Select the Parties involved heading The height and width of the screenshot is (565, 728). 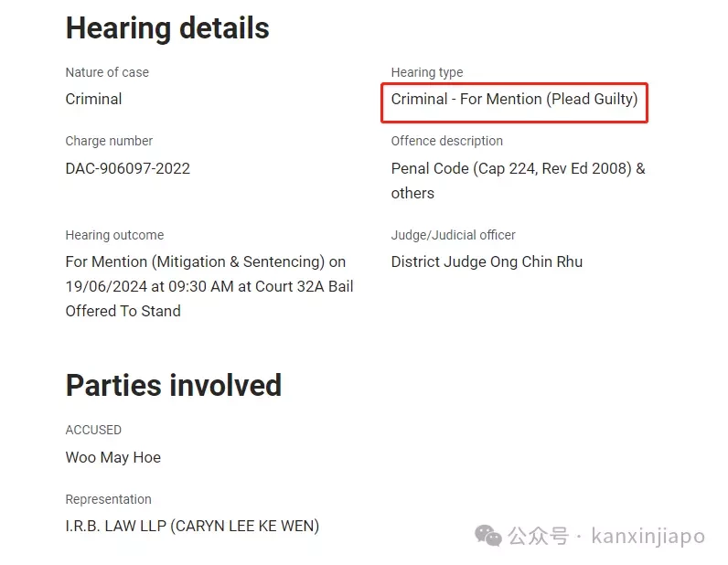tap(174, 385)
